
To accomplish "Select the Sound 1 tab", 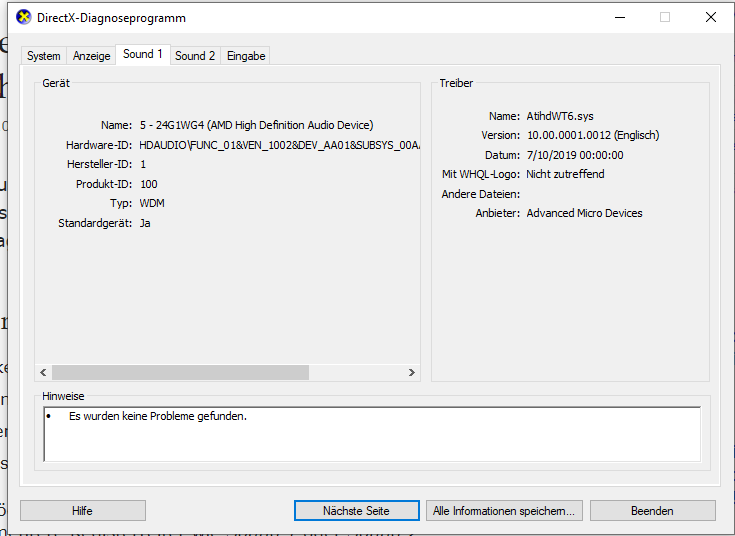I will (x=142, y=54).
